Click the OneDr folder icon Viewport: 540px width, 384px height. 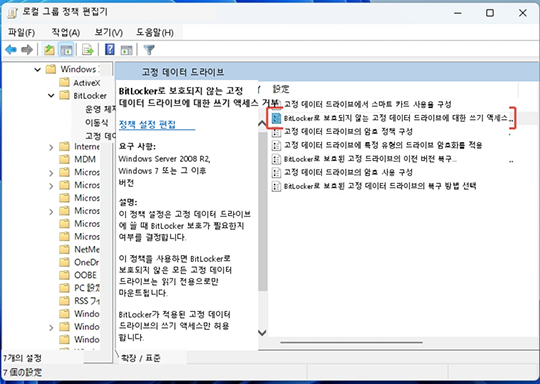(x=64, y=262)
